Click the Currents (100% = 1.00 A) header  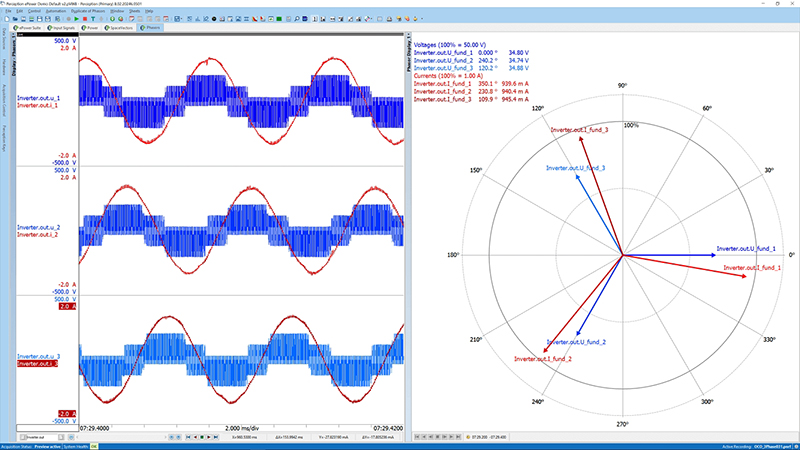coord(448,76)
